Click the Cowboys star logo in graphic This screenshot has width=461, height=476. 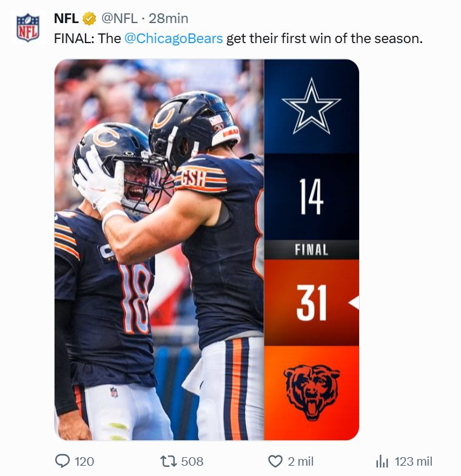(x=312, y=106)
